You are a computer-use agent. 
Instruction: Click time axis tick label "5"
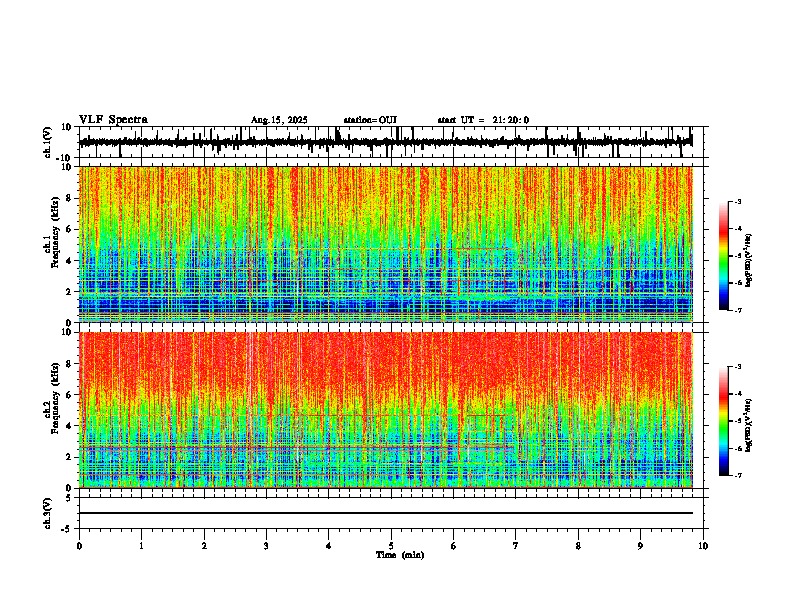pos(391,546)
